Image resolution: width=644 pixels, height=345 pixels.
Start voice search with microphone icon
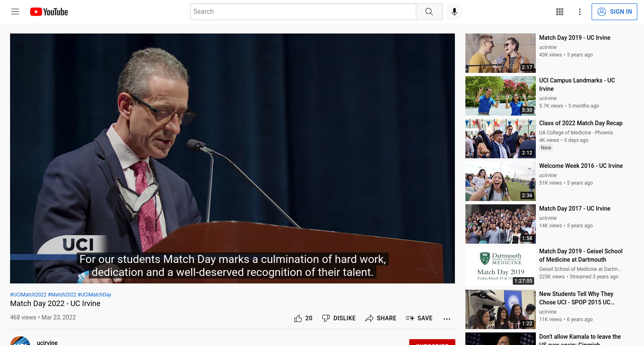pyautogui.click(x=454, y=12)
